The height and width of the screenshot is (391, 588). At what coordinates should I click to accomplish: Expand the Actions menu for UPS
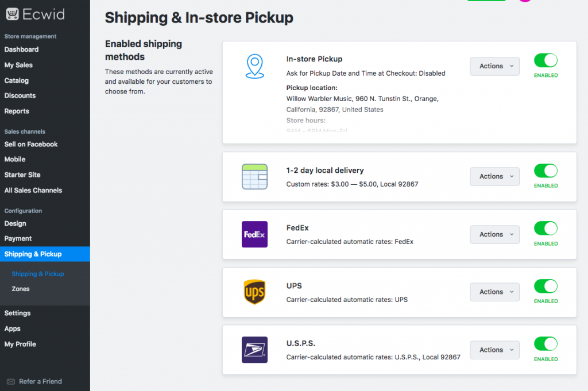point(494,292)
